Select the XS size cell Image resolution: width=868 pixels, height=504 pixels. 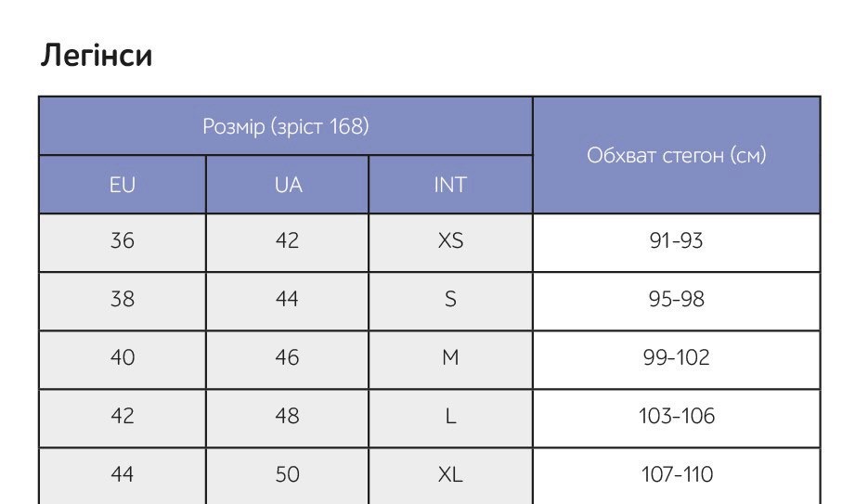click(x=450, y=241)
